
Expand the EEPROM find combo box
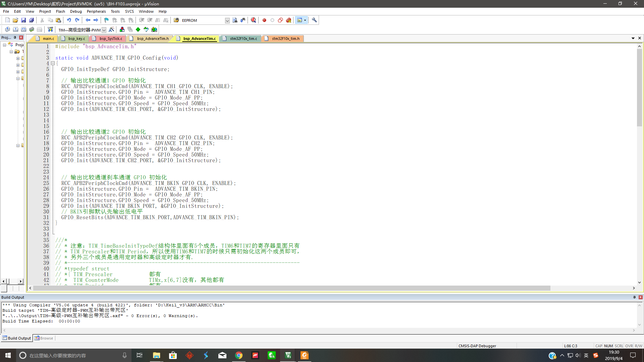point(227,20)
